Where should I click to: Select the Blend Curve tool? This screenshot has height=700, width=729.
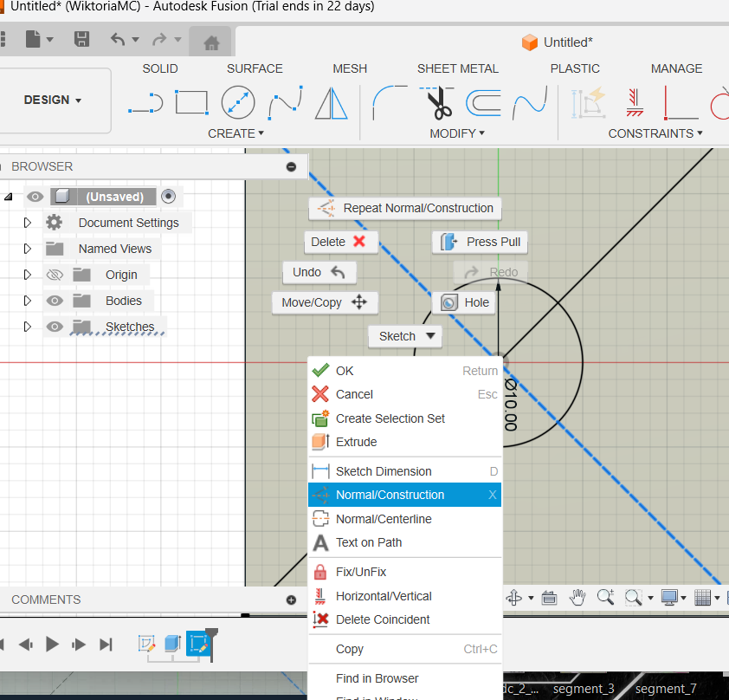tap(530, 102)
